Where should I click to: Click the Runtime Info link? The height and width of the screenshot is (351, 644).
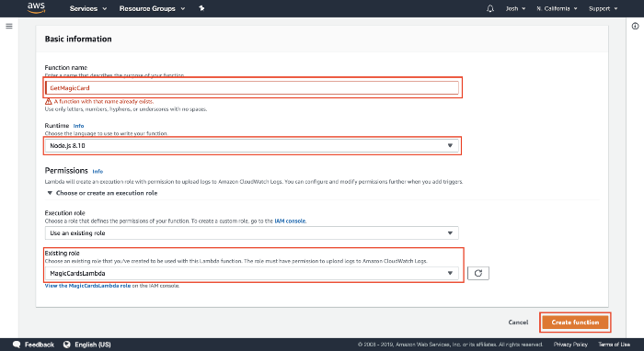click(78, 126)
